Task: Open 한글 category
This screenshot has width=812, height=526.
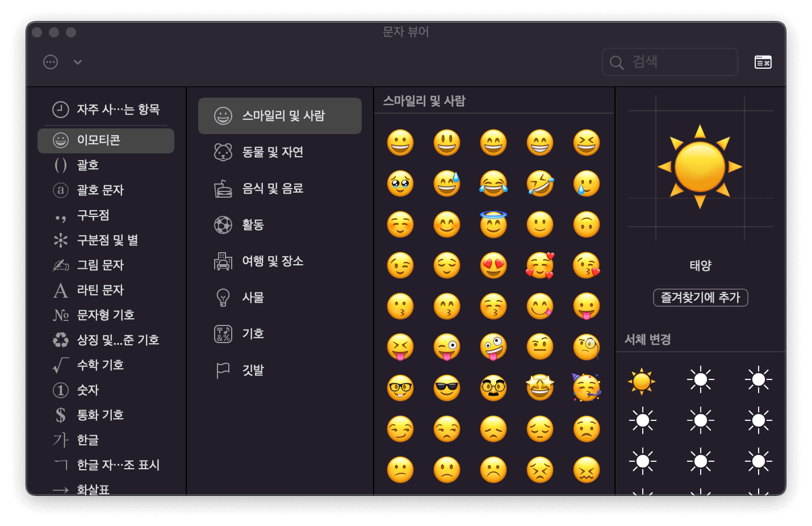Action: (106, 440)
